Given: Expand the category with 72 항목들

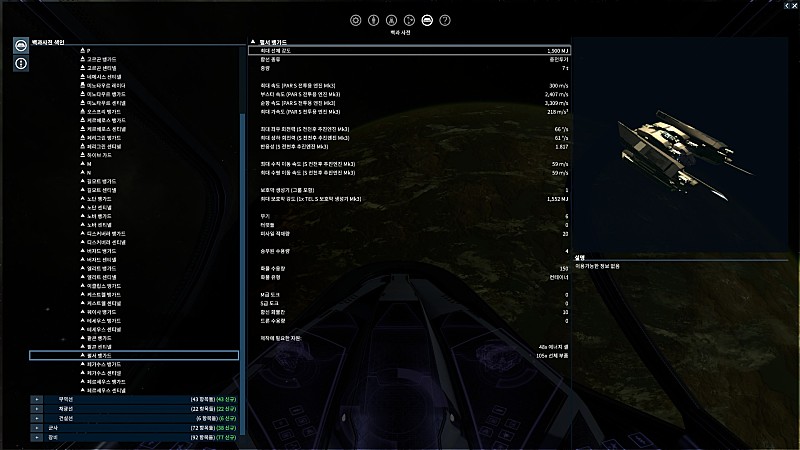Looking at the screenshot, I should 37,428.
